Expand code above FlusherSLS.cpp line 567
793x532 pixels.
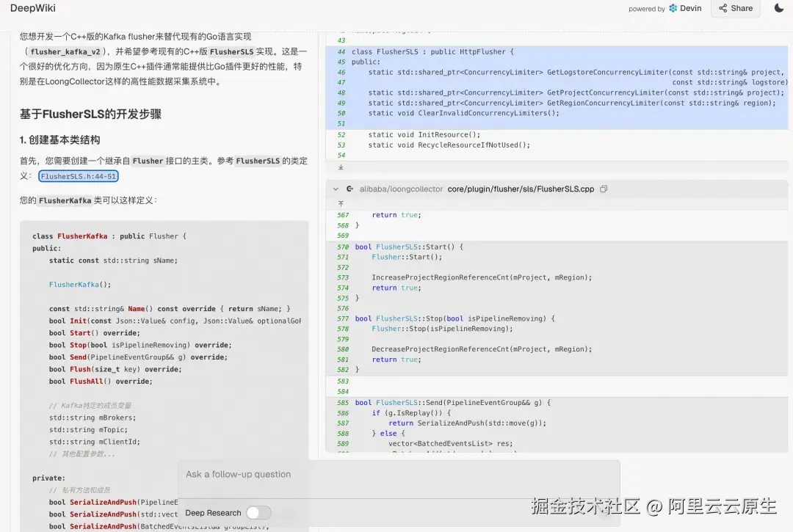tap(341, 203)
